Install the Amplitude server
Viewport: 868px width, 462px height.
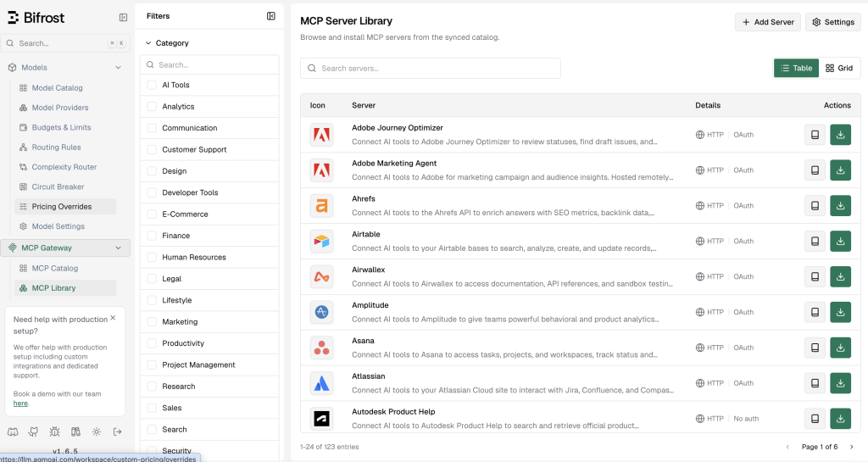click(840, 312)
